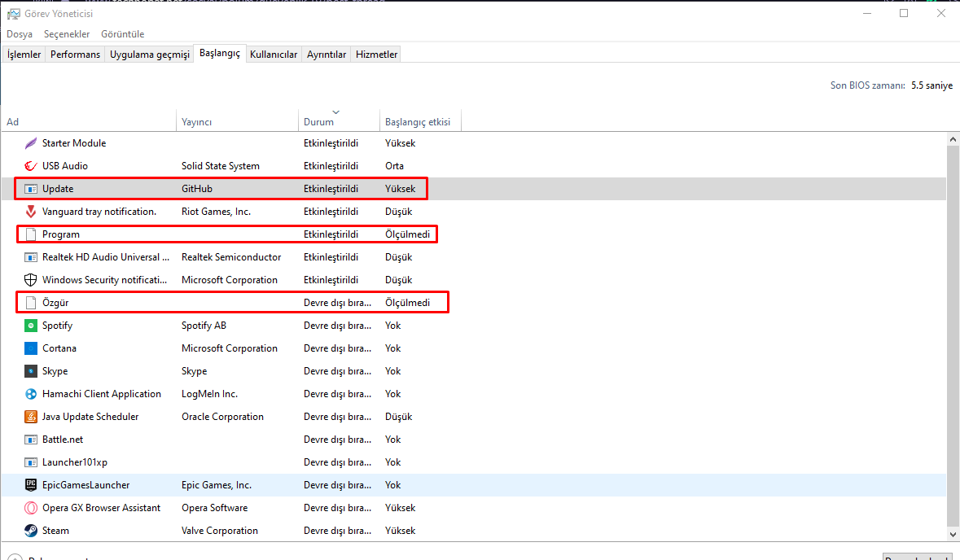Click the USB Audio red icon
The height and width of the screenshot is (560, 960).
(x=31, y=166)
